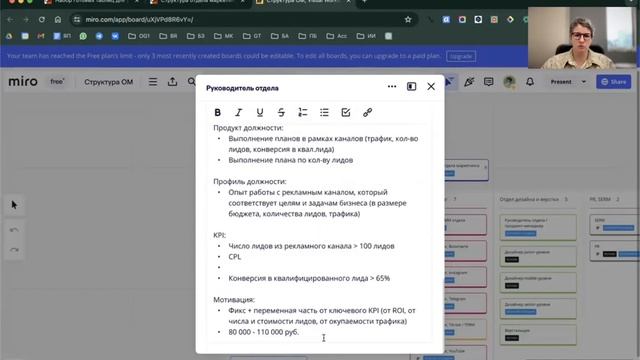Click the Руководитель отдела card title
This screenshot has width=640, height=360.
coord(242,88)
